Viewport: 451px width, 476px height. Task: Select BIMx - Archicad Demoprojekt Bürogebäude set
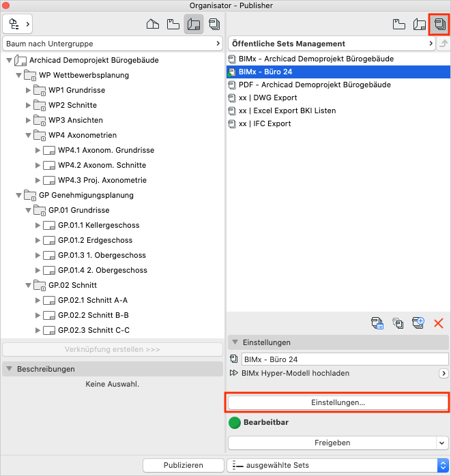point(338,59)
